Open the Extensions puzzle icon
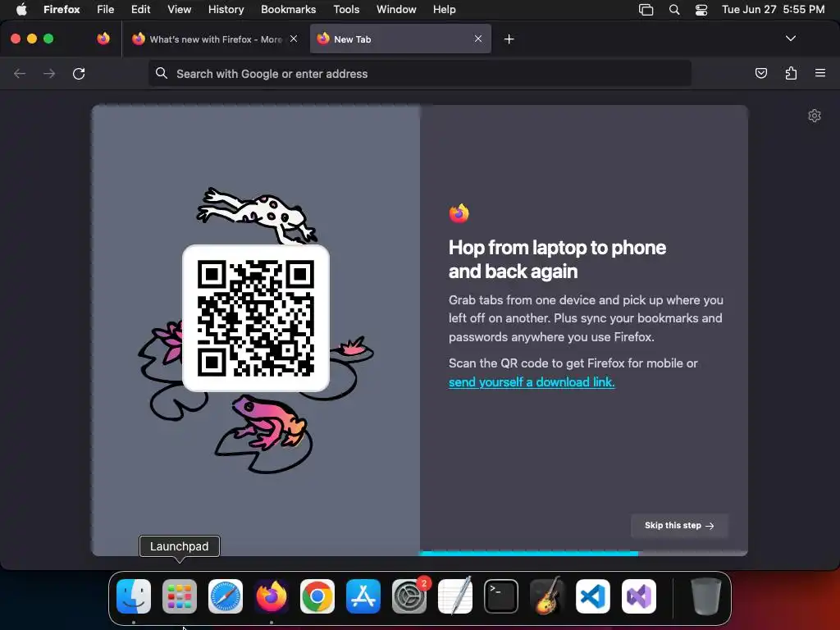 pos(791,73)
